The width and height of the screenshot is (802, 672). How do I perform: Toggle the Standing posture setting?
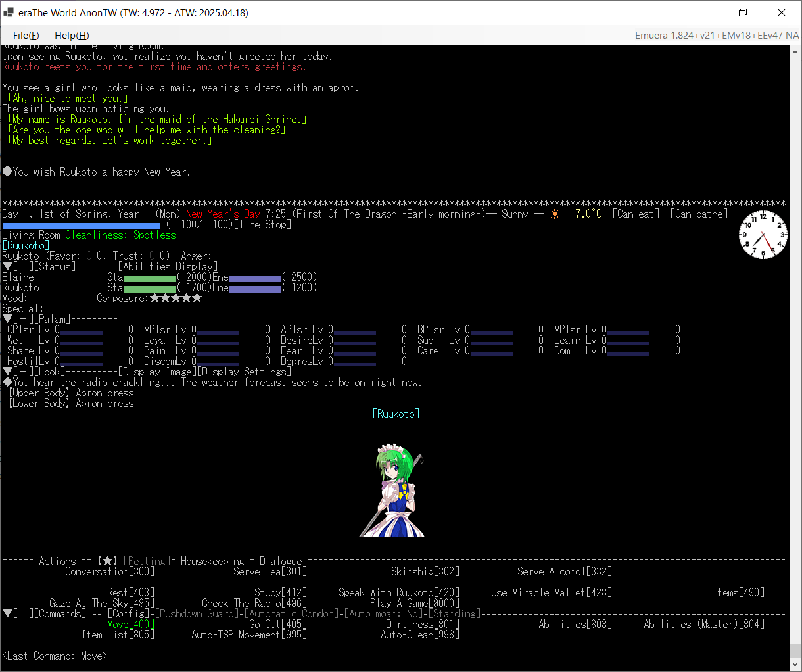[454, 613]
